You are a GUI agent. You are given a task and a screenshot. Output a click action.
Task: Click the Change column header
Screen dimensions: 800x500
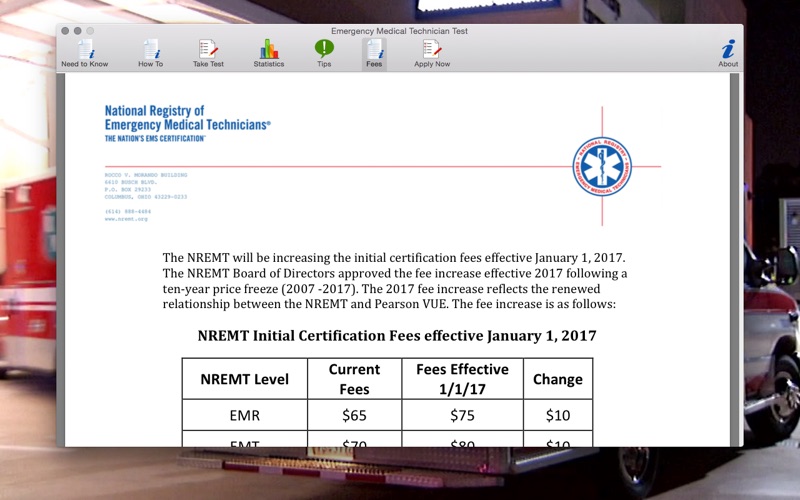[x=558, y=379]
